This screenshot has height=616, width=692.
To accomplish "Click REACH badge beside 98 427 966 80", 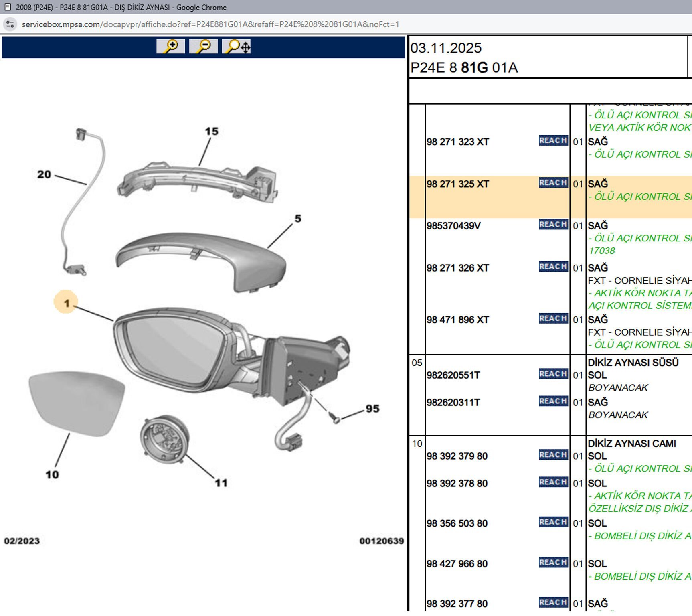I will [553, 563].
